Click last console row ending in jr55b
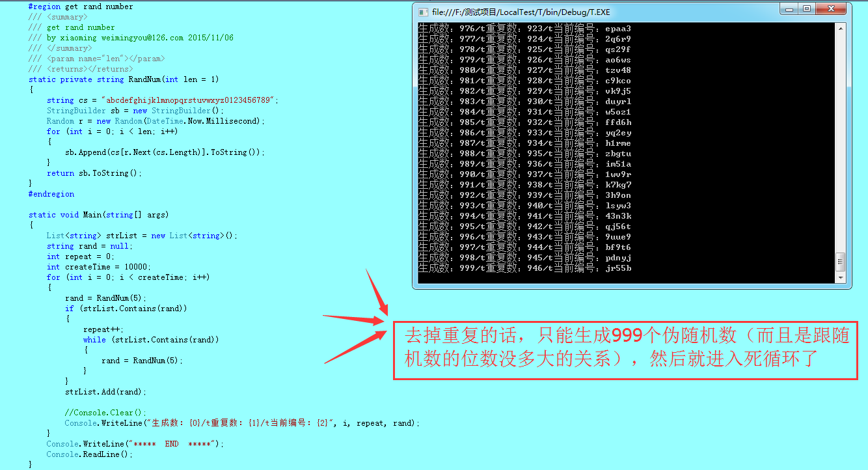Viewport: 868px width, 470px height. (x=524, y=268)
